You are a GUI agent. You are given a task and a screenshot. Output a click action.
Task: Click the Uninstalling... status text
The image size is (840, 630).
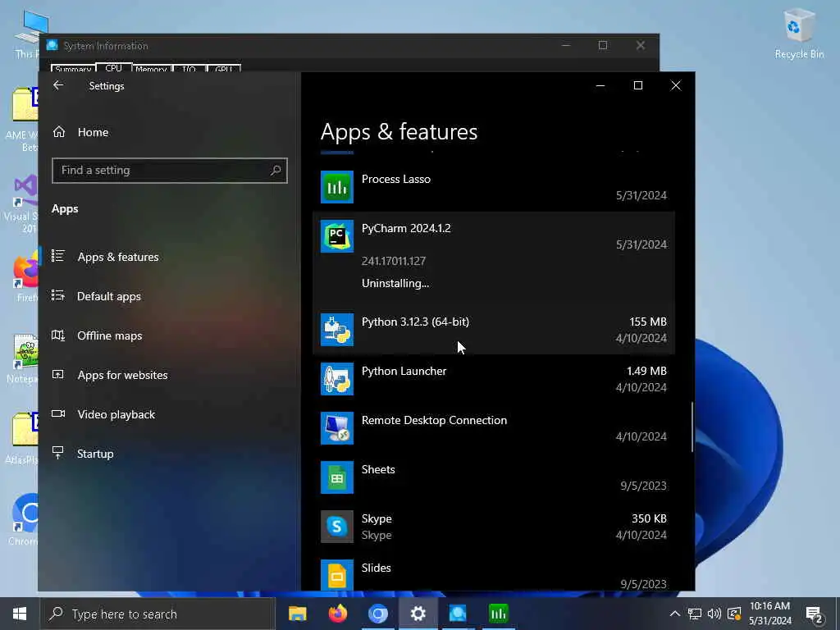[395, 283]
